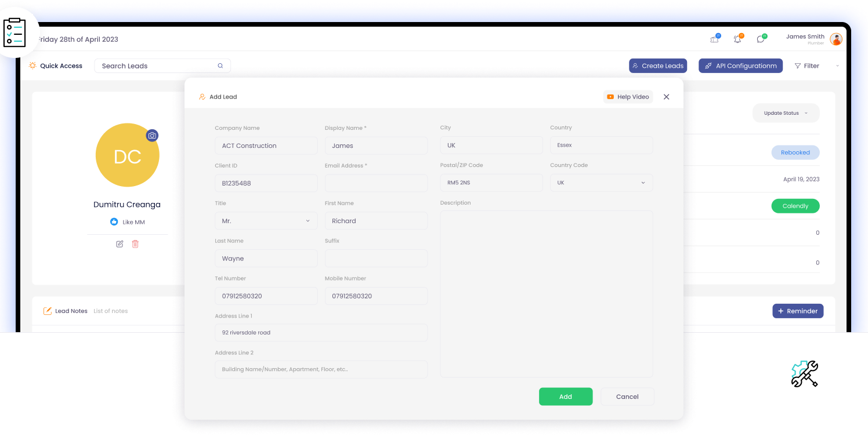Expand the Country Code dropdown

[x=601, y=183]
